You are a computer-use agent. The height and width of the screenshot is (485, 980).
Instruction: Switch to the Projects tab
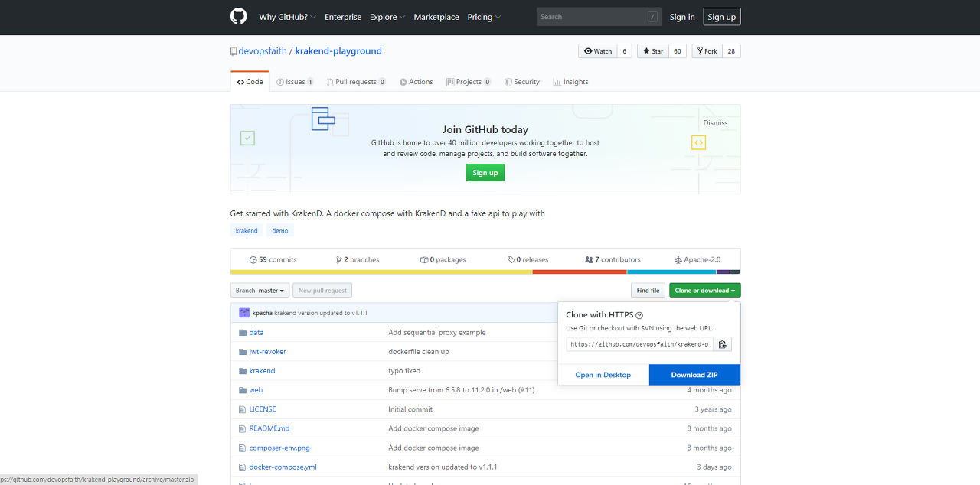pos(469,82)
